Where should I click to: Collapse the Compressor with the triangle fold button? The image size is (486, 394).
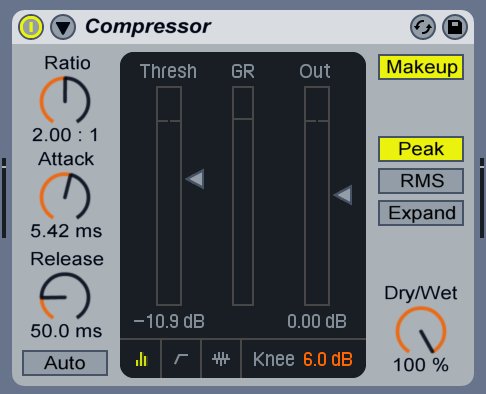63,27
